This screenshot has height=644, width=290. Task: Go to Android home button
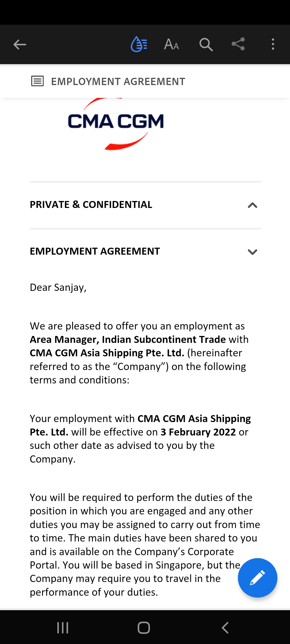point(144,628)
